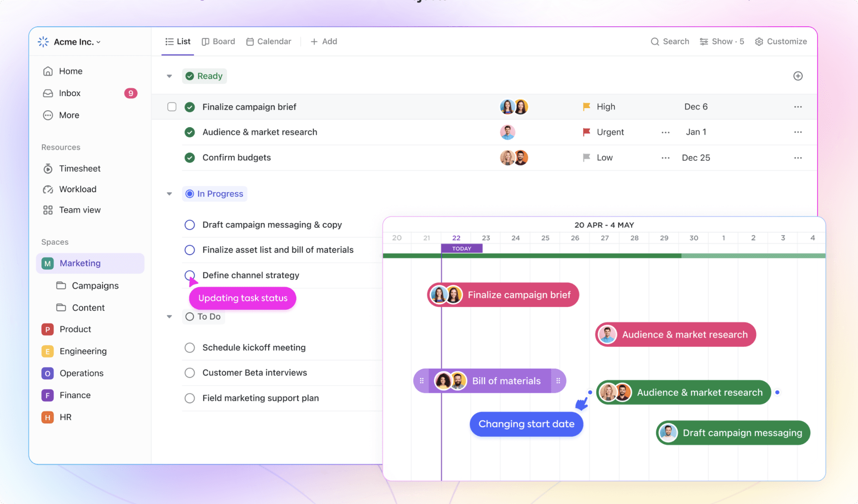Screen dimensions: 858x504
Task: Collapse the In Progress group arrow
Action: (169, 194)
